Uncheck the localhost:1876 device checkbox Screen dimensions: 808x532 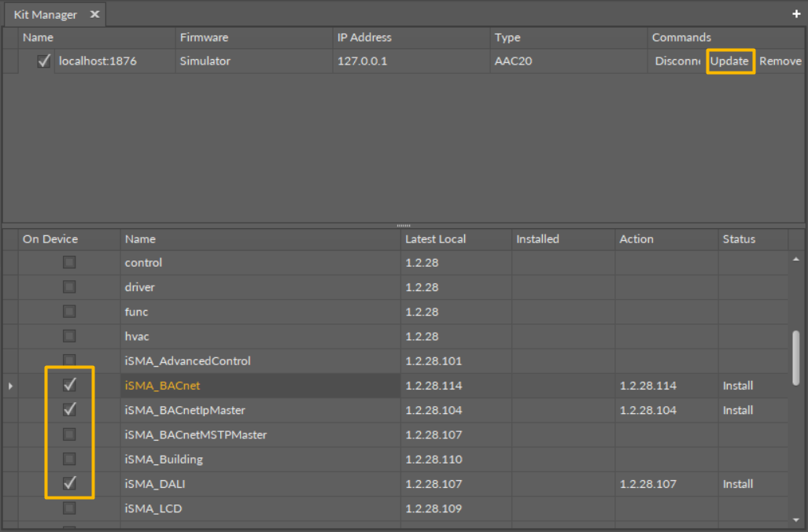[x=44, y=61]
